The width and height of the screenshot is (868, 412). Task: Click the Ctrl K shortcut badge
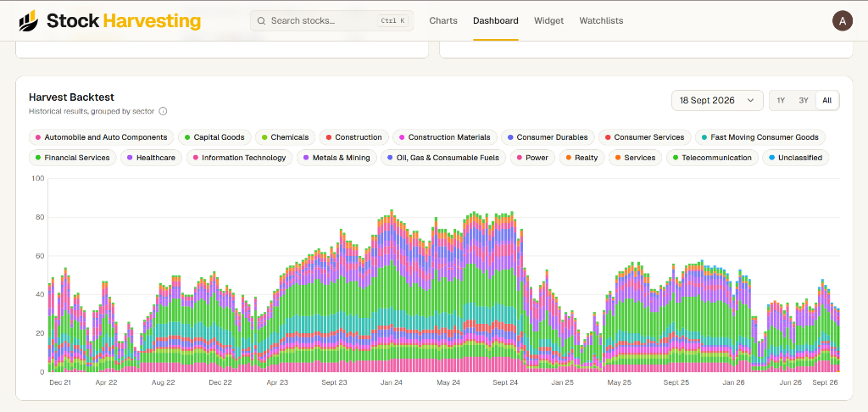[393, 21]
